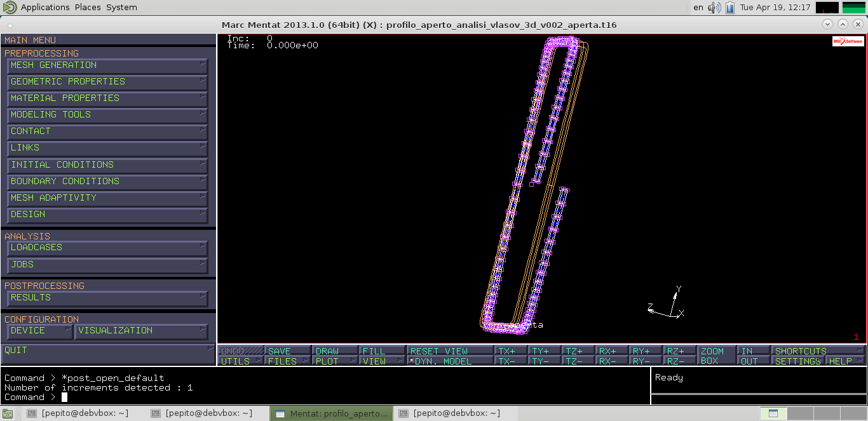The width and height of the screenshot is (868, 421).
Task: Click RY- to rotate view
Action: (646, 361)
